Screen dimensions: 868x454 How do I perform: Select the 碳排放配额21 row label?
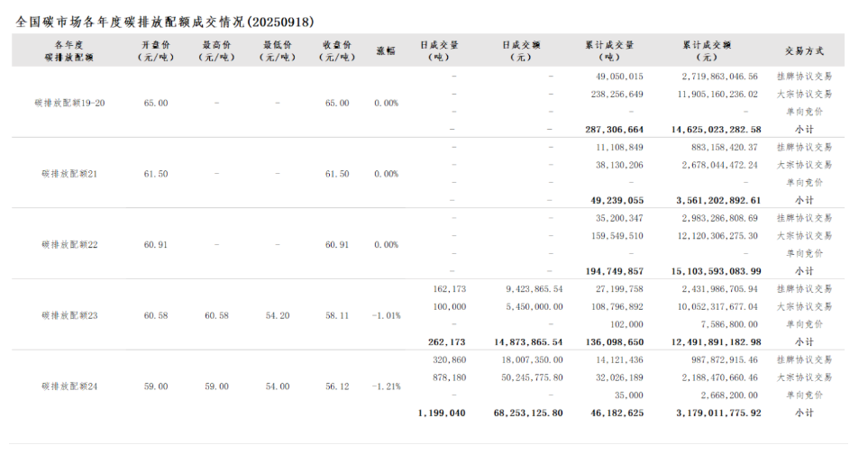(69, 173)
